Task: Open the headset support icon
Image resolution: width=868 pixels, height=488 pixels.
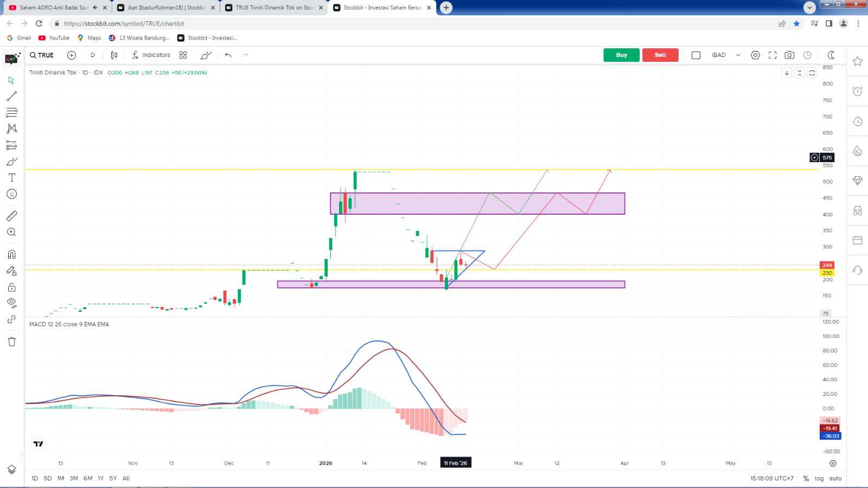Action: pyautogui.click(x=858, y=270)
